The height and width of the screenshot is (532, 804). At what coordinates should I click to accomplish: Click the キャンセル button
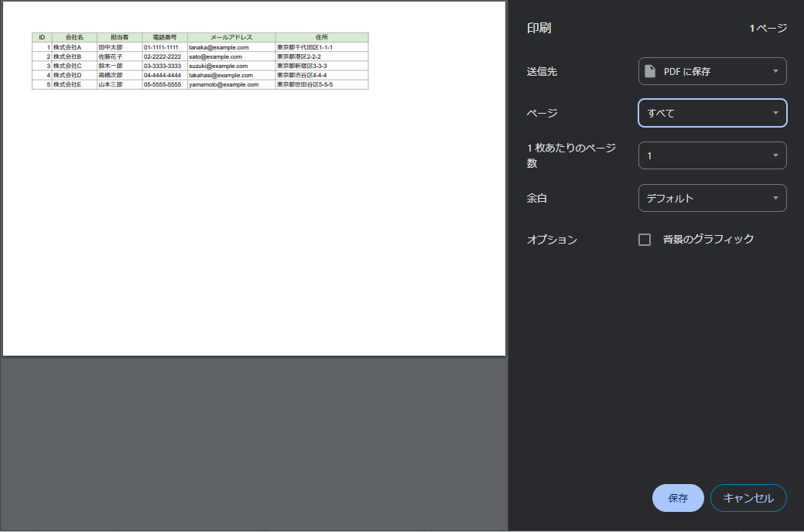tap(748, 498)
